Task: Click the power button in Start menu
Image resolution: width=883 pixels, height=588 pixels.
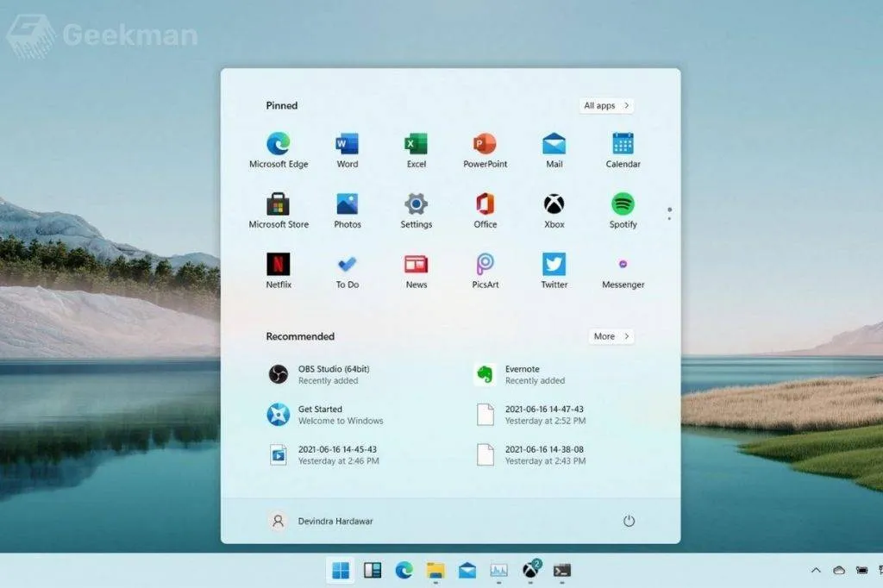Action: (629, 521)
